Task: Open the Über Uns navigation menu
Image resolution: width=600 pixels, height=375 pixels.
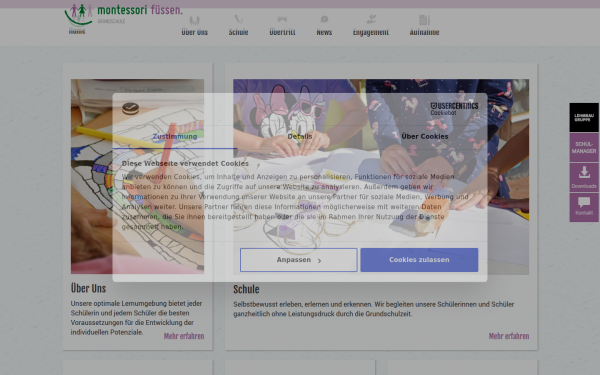Action: 194,32
